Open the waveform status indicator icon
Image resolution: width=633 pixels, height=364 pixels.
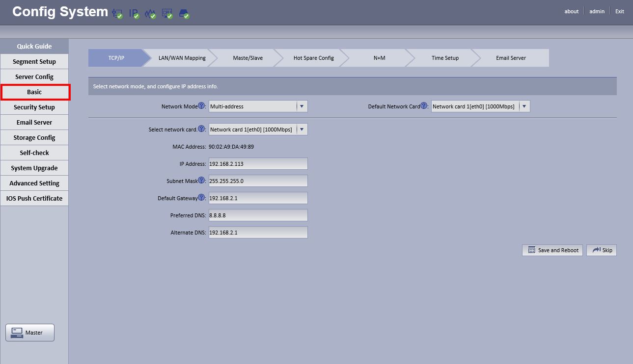[x=150, y=13]
